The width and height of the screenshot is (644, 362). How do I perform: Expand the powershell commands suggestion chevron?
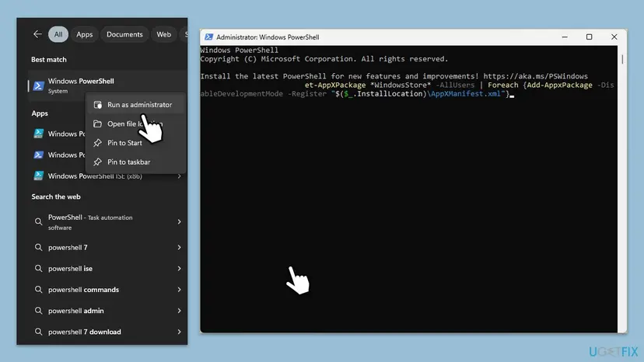tap(180, 290)
